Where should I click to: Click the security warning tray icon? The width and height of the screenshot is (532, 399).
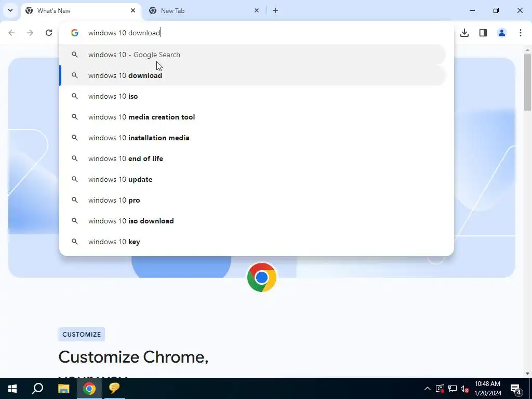(440, 389)
